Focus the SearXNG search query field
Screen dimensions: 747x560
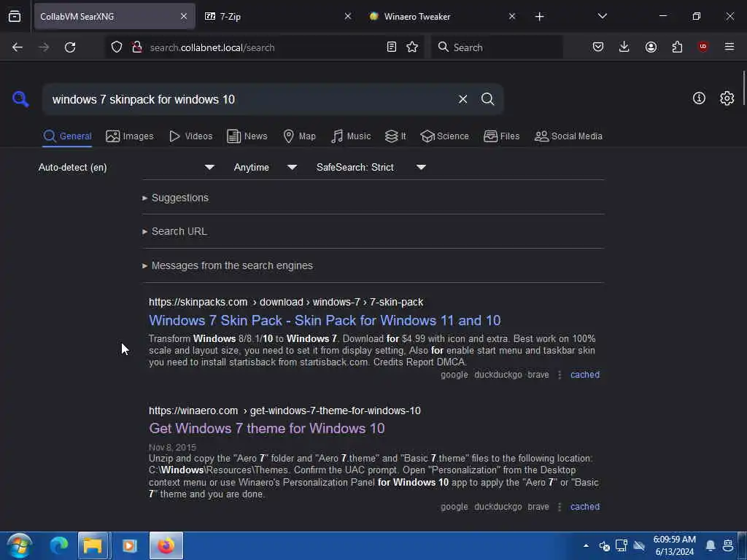250,99
